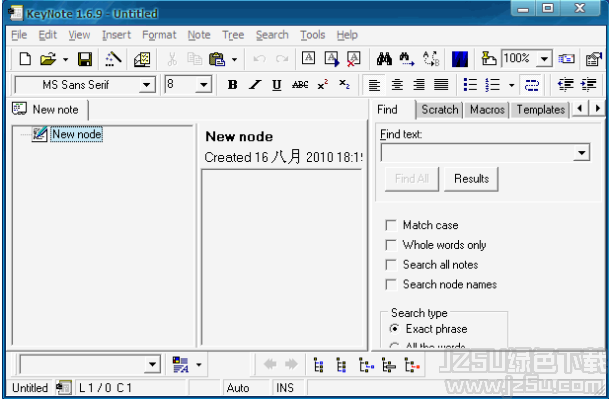This screenshot has height=399, width=609.
Task: Toggle word wrap icon
Action: pyautogui.click(x=532, y=84)
